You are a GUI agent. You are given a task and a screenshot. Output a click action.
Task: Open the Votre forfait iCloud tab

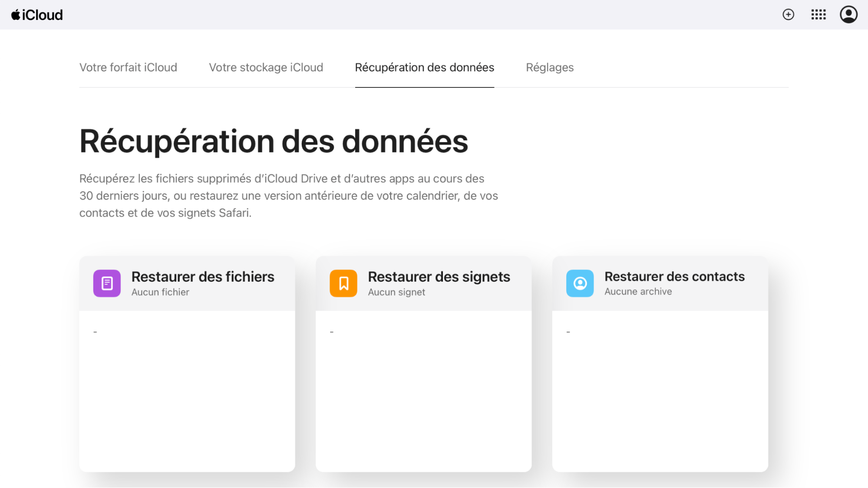click(128, 67)
